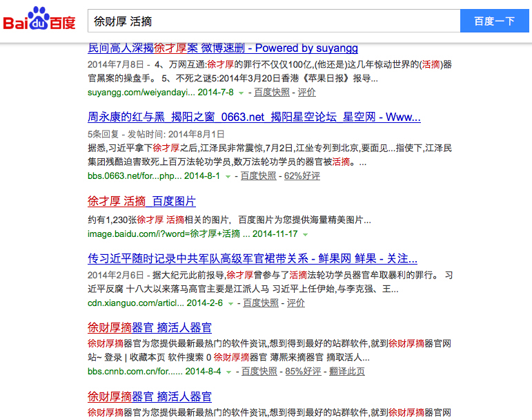
Task: Click 评价 link for cdn.xianguo.com result
Action: click(295, 303)
